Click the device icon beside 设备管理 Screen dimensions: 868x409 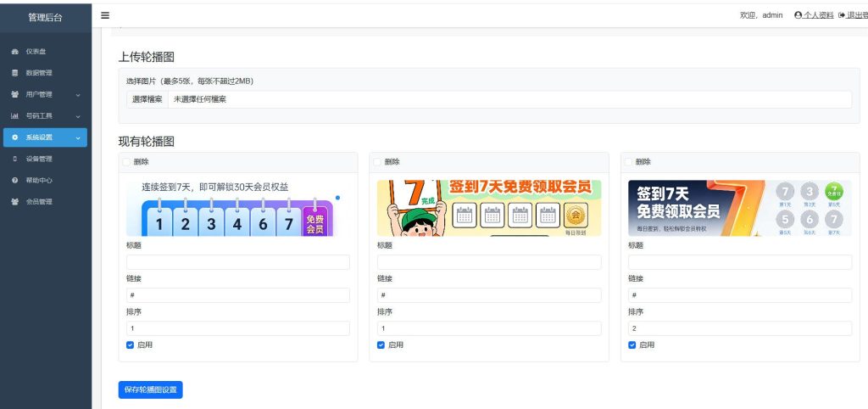pyautogui.click(x=15, y=159)
